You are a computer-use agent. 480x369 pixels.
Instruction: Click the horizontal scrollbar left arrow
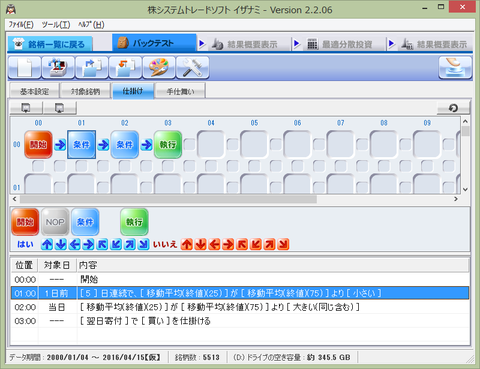14,199
